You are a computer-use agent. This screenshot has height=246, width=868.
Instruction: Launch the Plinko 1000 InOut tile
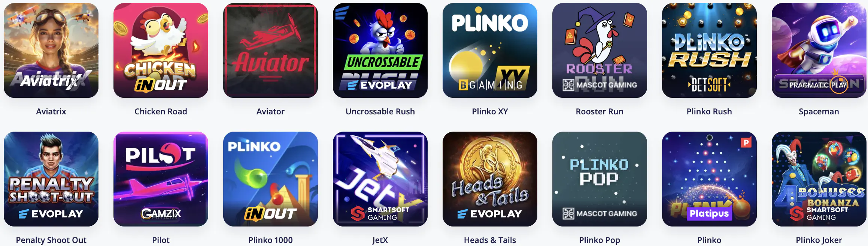click(270, 179)
